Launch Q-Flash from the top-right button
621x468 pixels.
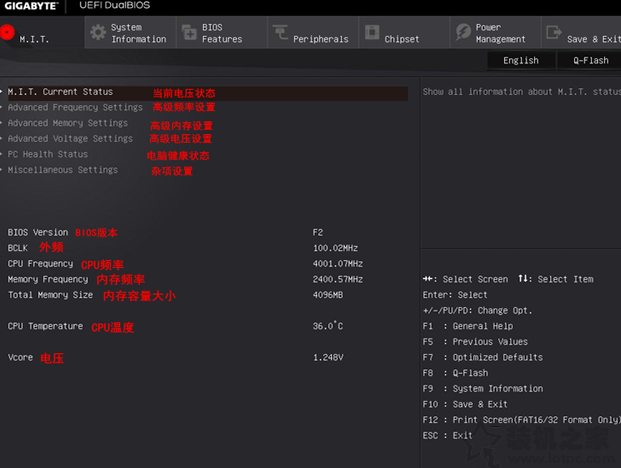[x=590, y=60]
